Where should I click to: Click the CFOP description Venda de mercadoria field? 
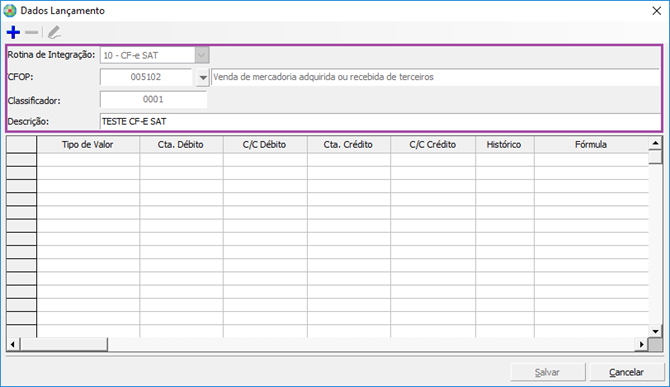435,77
